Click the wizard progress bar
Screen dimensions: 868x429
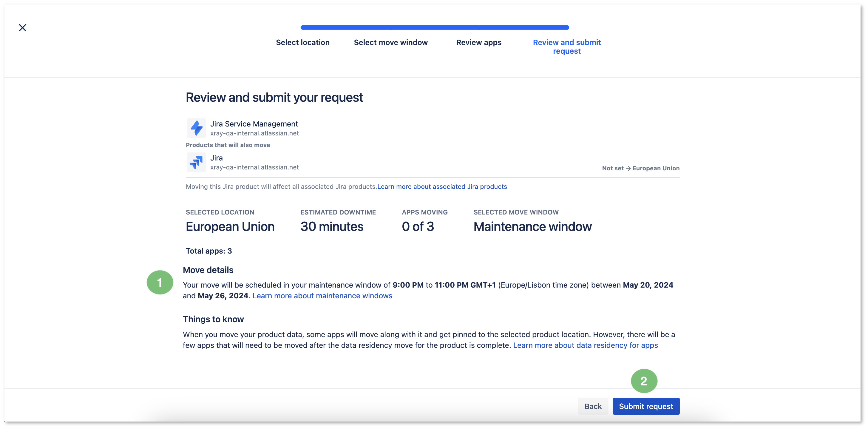pos(435,28)
